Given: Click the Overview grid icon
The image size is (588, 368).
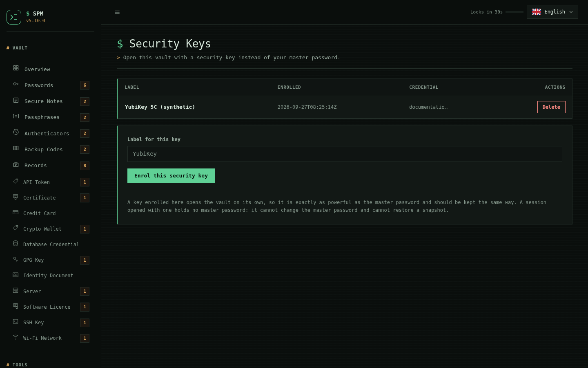Looking at the screenshot, I should [16, 68].
